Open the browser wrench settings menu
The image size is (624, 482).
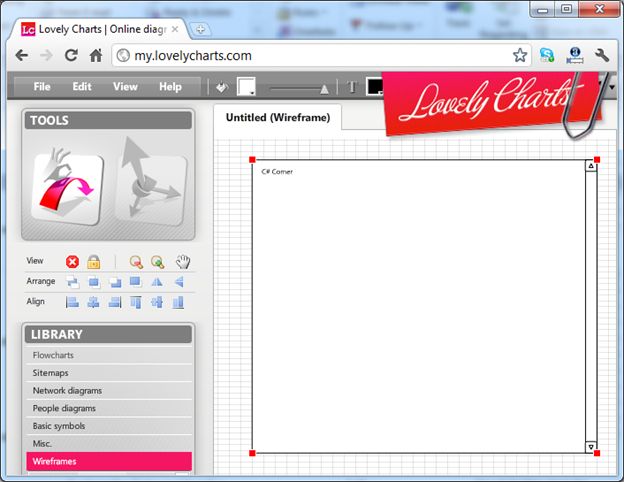coord(602,55)
